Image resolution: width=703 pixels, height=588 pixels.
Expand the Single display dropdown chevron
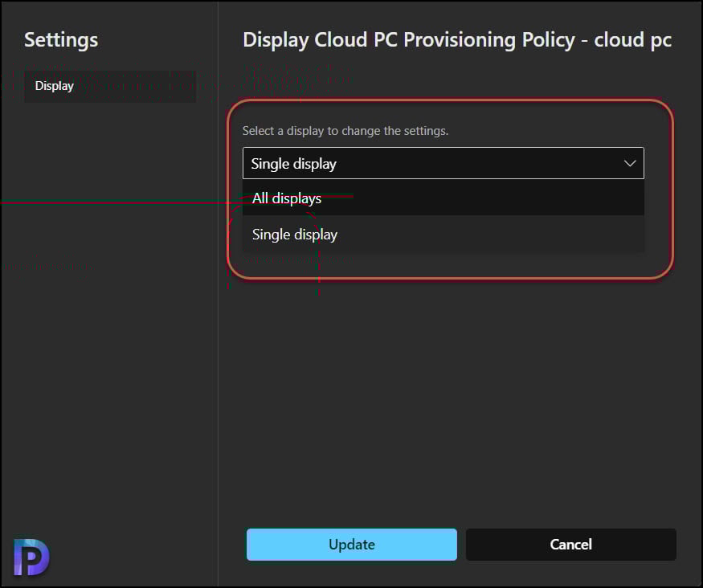(x=629, y=164)
